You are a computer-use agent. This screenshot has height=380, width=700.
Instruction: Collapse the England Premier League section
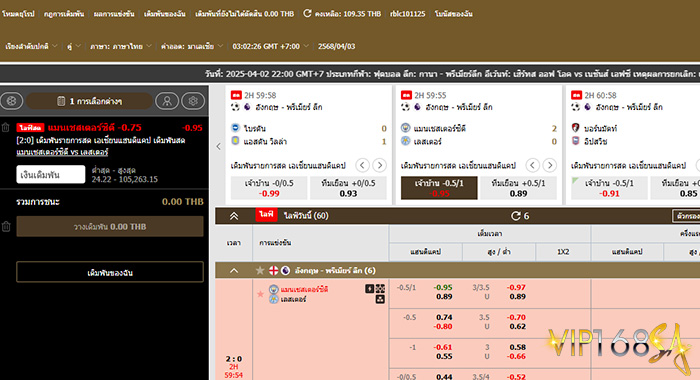point(234,271)
